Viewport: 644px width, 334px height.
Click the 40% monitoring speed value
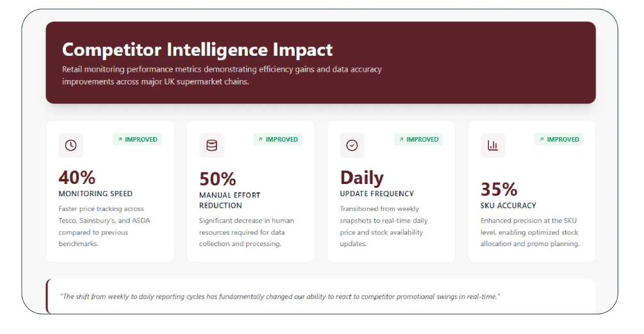pos(77,178)
